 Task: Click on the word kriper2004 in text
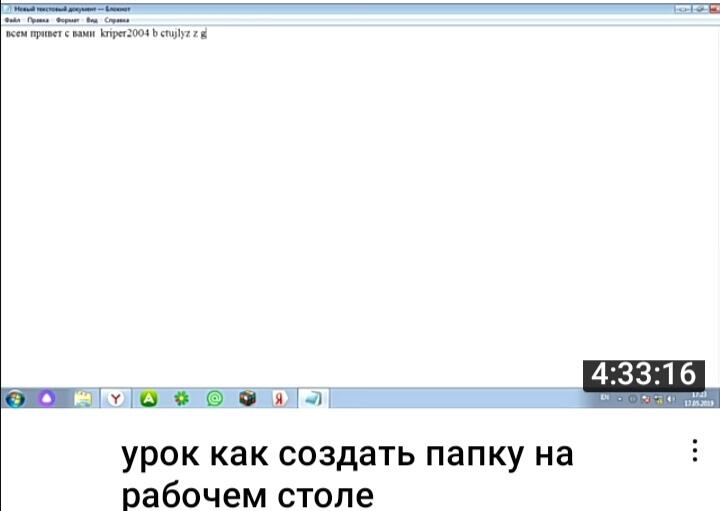pyautogui.click(x=125, y=34)
